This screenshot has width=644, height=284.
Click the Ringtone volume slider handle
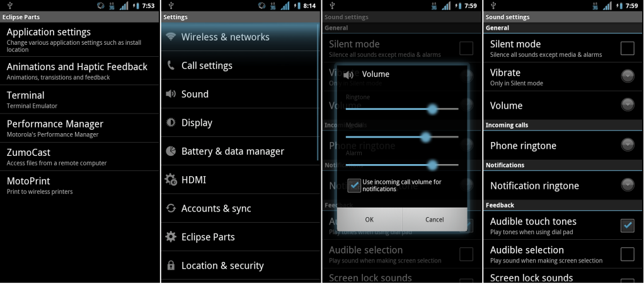(432, 109)
